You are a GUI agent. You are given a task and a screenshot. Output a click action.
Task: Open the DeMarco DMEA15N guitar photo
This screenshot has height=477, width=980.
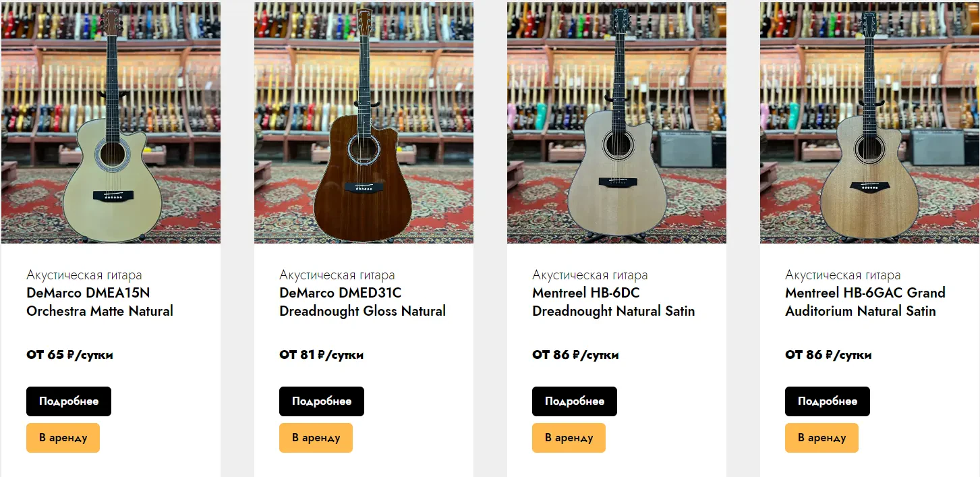111,122
